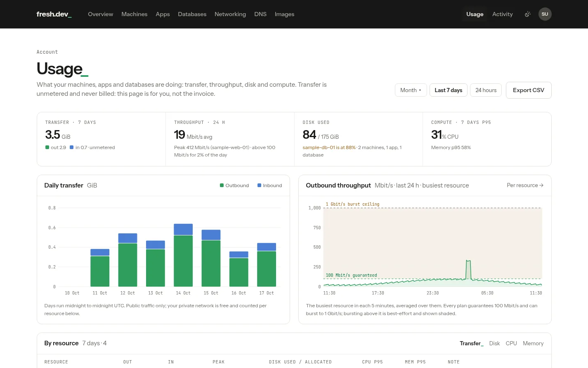Viewport: 588px width, 368px height.
Task: Click the 12 Oct transfer bar
Action: [128, 260]
